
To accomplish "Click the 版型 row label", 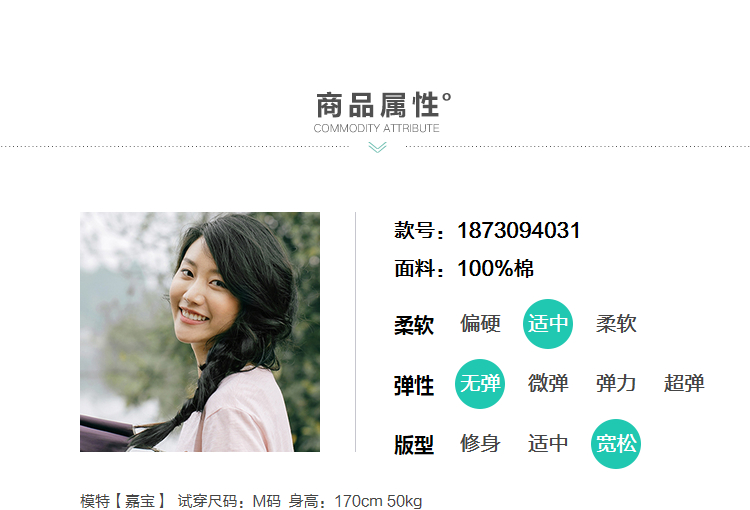I will [x=414, y=445].
